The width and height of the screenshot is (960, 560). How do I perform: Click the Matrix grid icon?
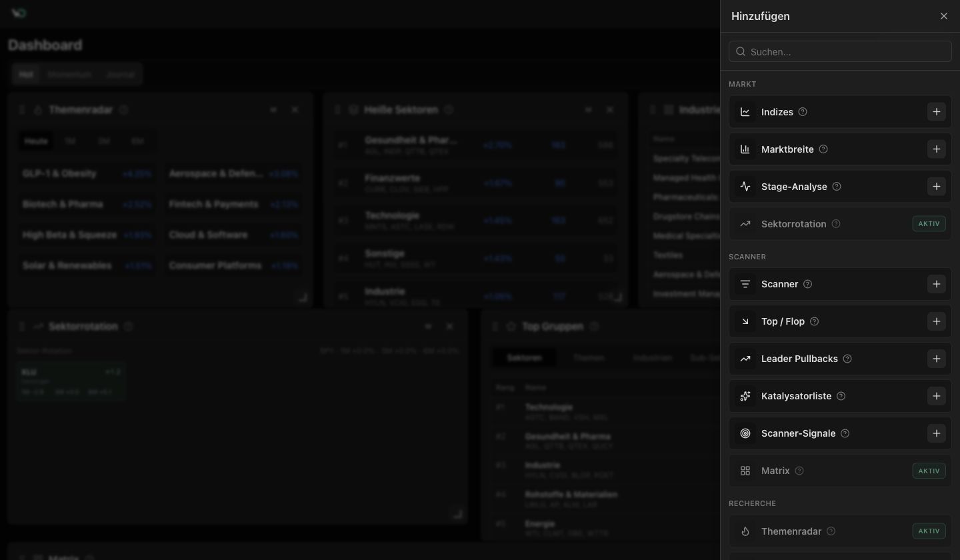pos(745,471)
